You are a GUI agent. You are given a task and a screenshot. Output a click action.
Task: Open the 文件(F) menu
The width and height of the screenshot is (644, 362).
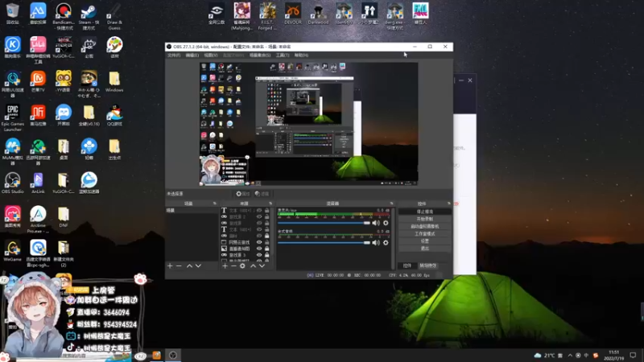tap(174, 55)
